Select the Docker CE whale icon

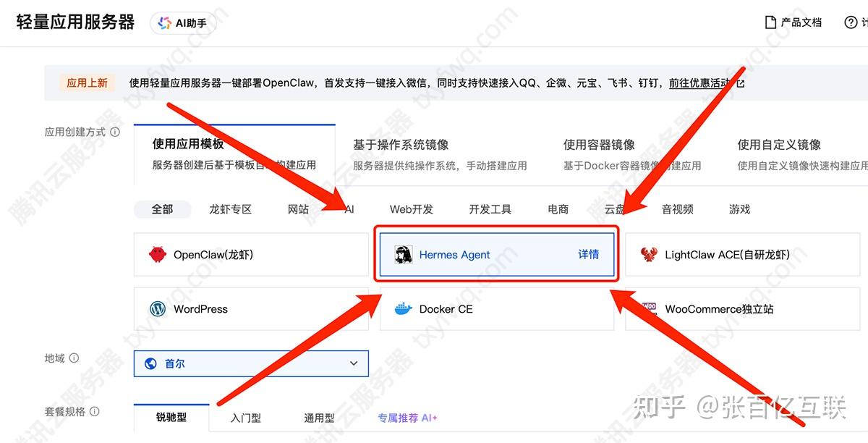404,308
